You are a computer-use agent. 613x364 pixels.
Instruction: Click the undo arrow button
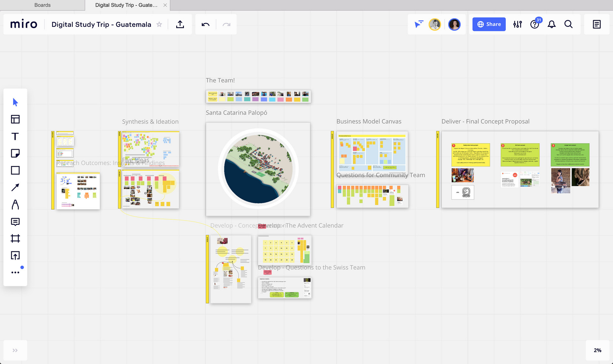click(206, 25)
